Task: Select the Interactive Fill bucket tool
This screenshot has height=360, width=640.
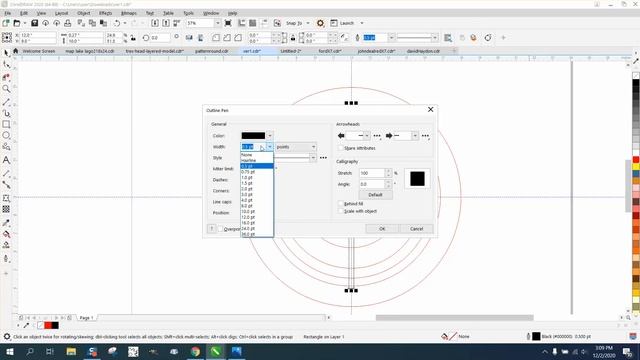Action: [x=6, y=234]
